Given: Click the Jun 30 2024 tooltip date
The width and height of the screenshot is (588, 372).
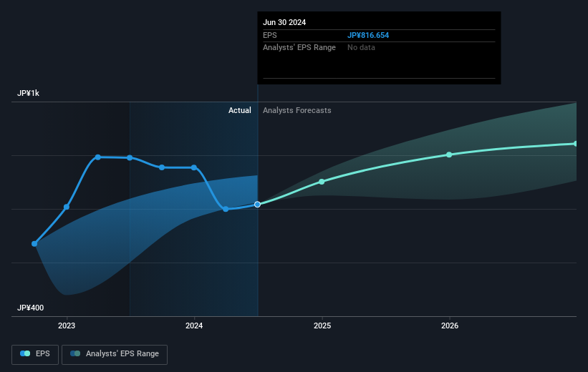Looking at the screenshot, I should [284, 22].
